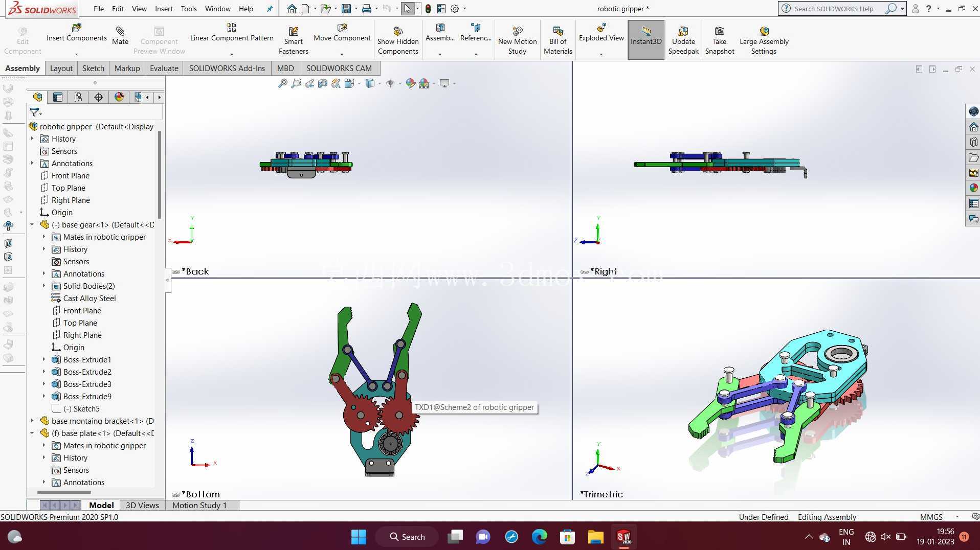Screen dimensions: 980x550
Task: Click the Print icon
Action: (x=366, y=9)
